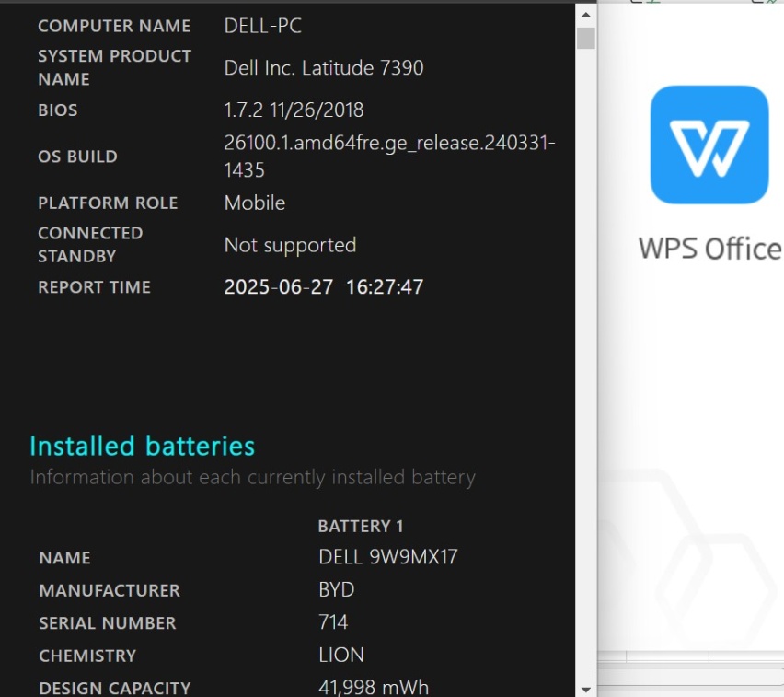Viewport: 784px width, 697px height.
Task: Click the OS build value 26100.1.amd64fre
Action: (389, 157)
